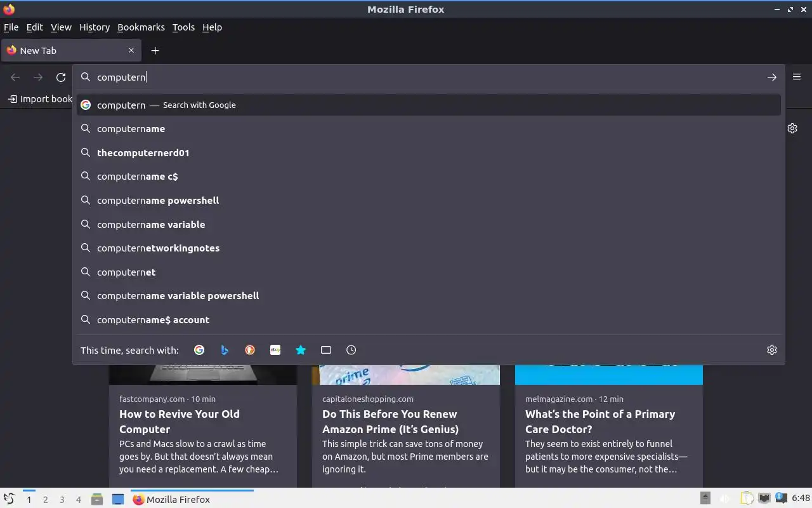Open a new tab with plus button
The height and width of the screenshot is (508, 812).
coord(155,50)
